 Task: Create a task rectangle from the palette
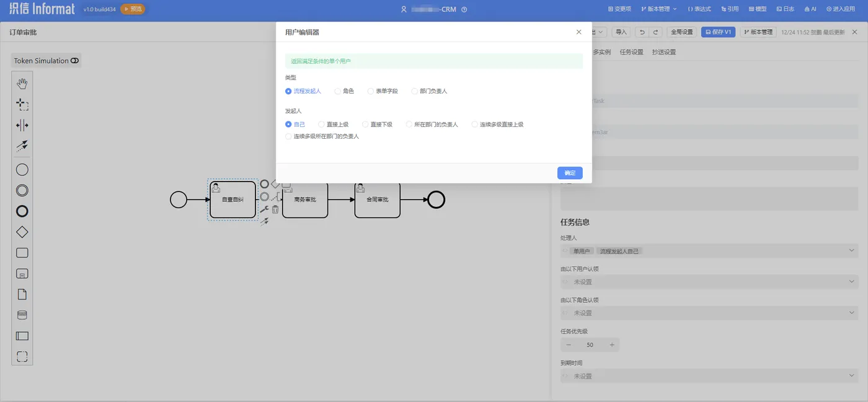coord(22,253)
